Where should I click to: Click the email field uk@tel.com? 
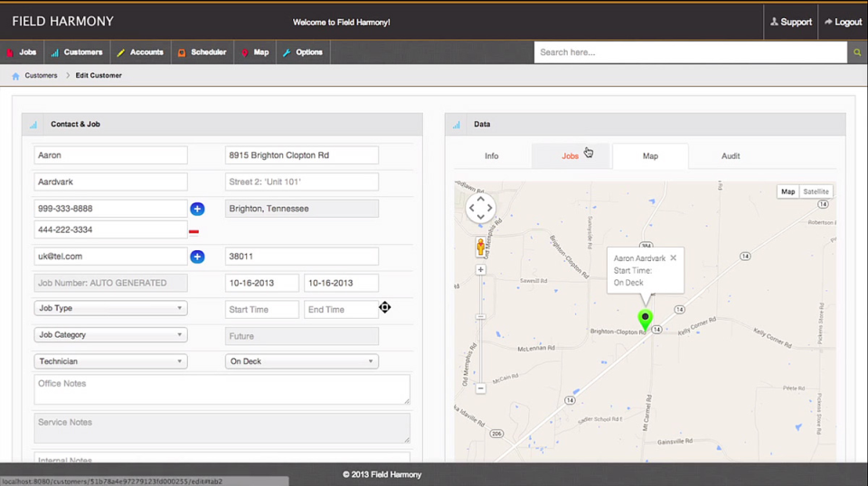click(110, 256)
